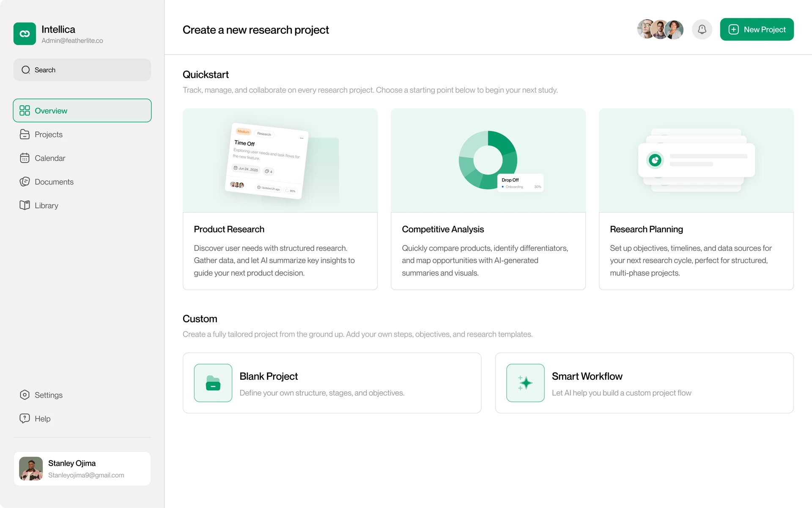This screenshot has width=812, height=508.
Task: Go to the Projects section
Action: click(82, 134)
